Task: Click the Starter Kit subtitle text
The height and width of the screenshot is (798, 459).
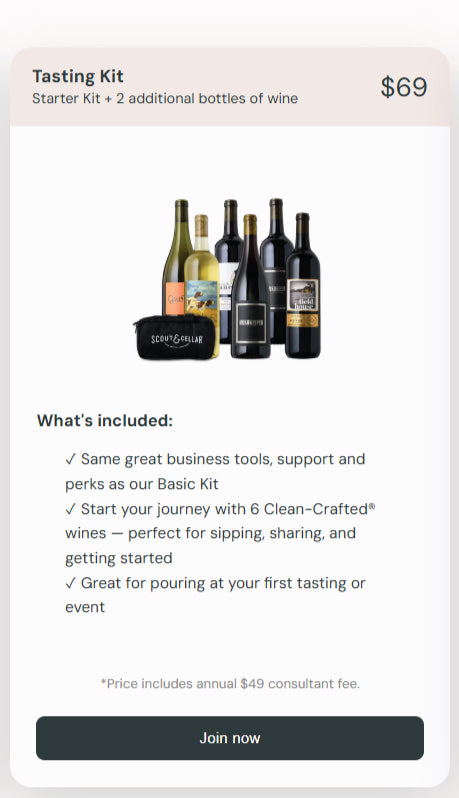Action: click(165, 98)
